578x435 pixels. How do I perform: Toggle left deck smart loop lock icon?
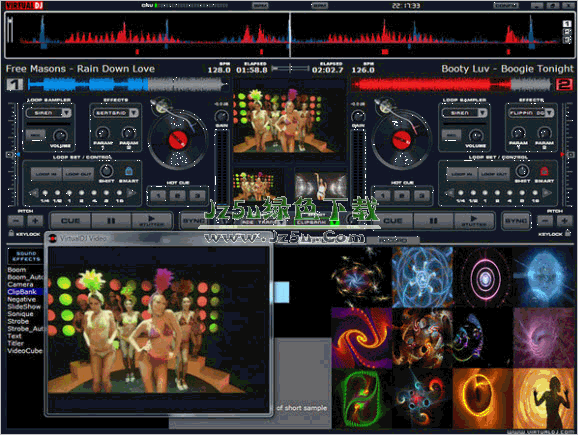[128, 171]
